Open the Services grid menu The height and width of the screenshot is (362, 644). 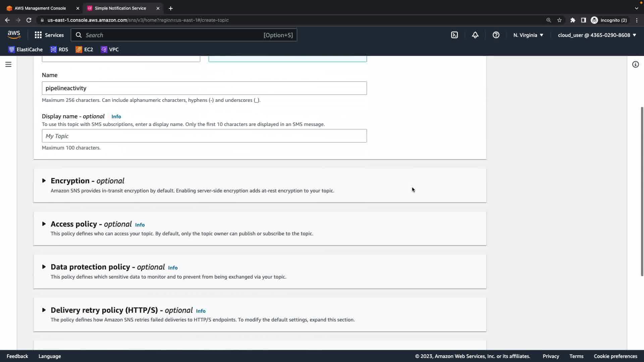tap(49, 35)
